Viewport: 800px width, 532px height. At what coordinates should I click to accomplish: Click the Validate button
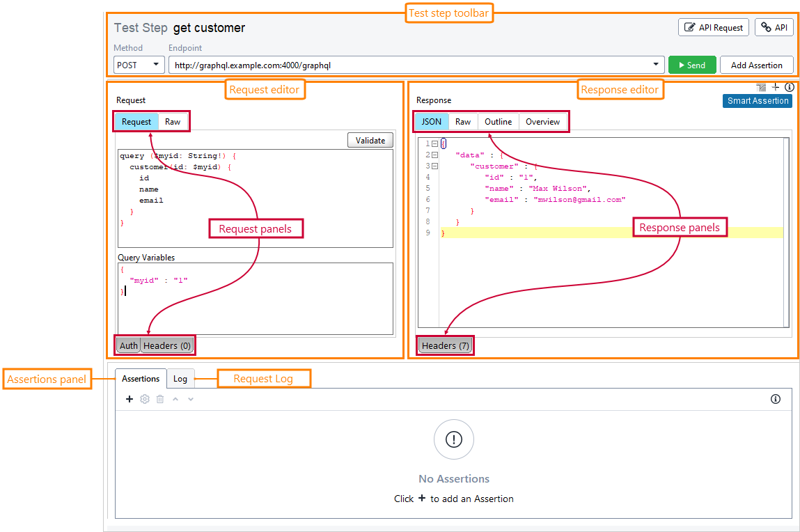(x=370, y=140)
